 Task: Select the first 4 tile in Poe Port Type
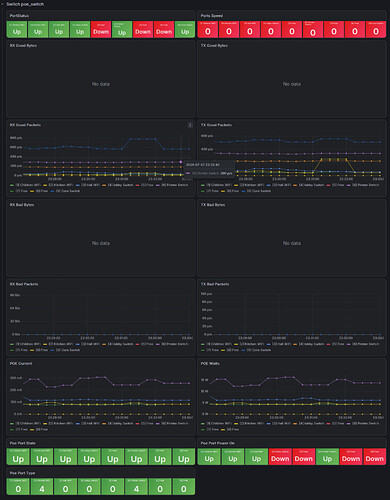(x=42, y=487)
